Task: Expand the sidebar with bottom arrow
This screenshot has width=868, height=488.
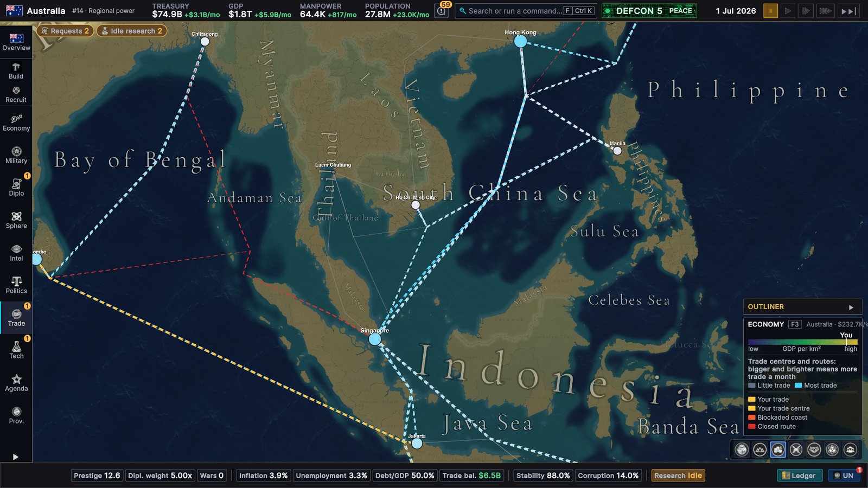Action: click(x=15, y=457)
